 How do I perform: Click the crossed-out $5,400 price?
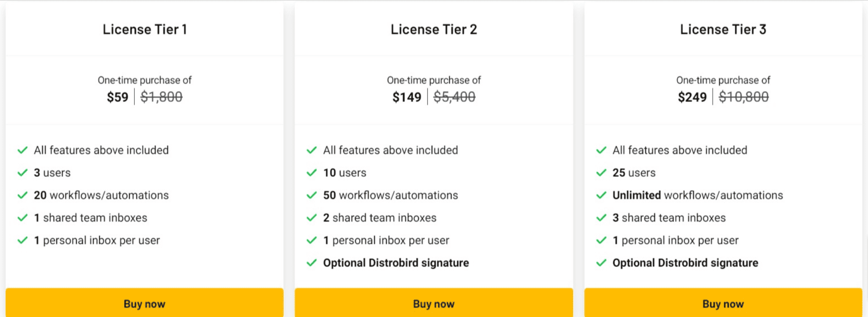coord(454,97)
